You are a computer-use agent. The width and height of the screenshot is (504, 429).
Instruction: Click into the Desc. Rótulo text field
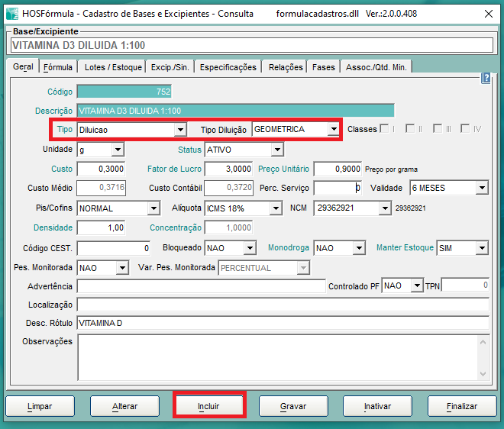click(283, 323)
